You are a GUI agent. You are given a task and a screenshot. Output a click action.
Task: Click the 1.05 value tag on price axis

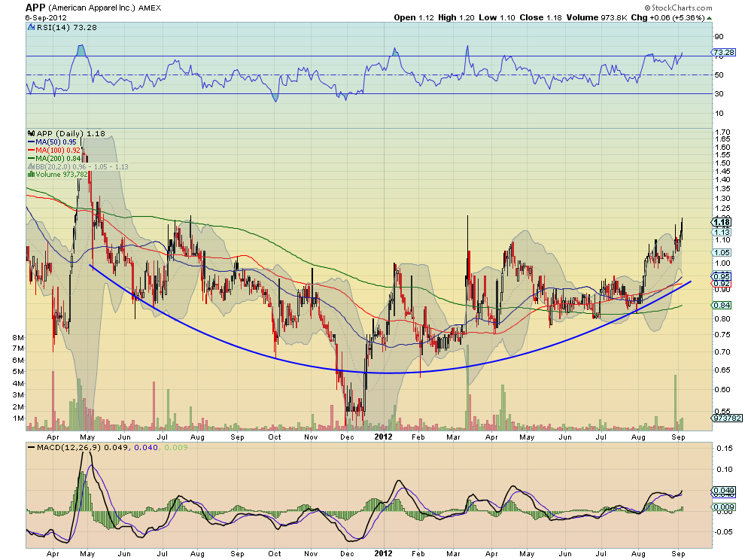tap(722, 253)
